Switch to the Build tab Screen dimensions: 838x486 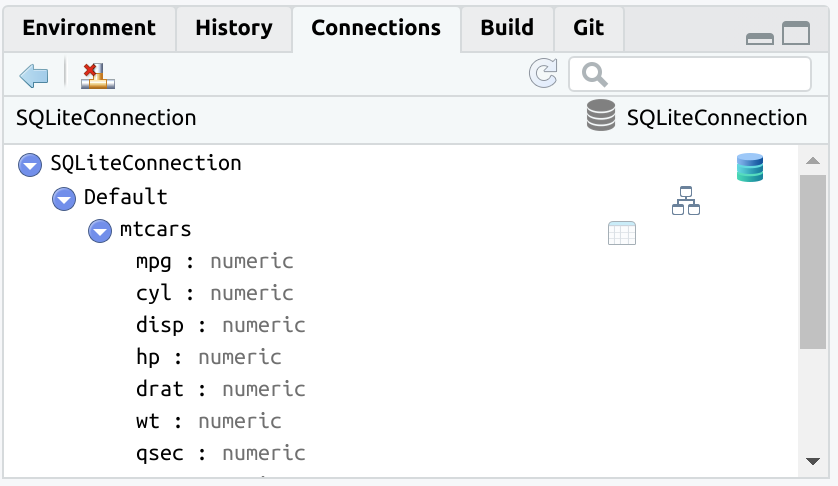[507, 28]
